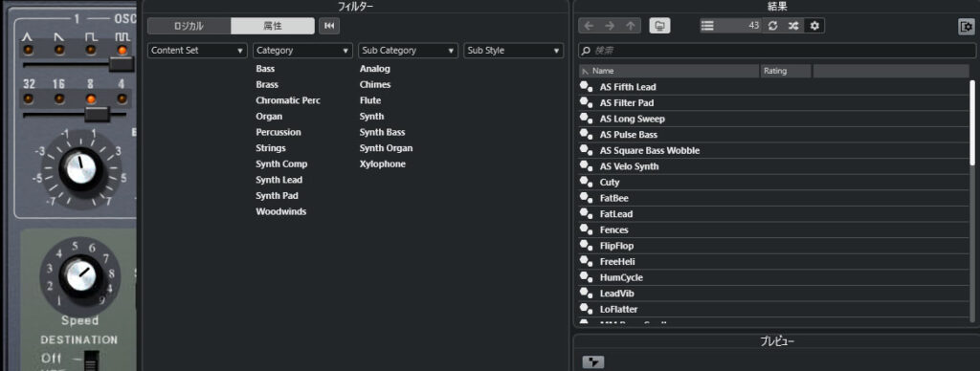This screenshot has height=371, width=980.
Task: Reset the attribute filters
Action: (x=329, y=26)
